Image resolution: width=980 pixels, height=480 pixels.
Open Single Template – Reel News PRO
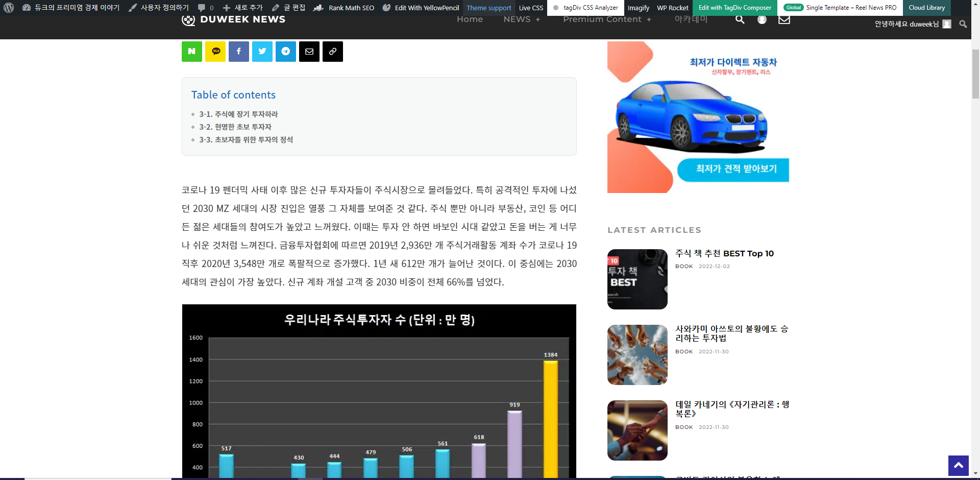[x=840, y=8]
